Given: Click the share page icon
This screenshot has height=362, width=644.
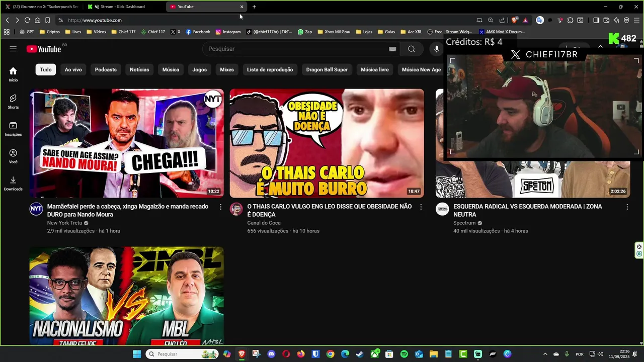Looking at the screenshot, I should click(x=502, y=20).
